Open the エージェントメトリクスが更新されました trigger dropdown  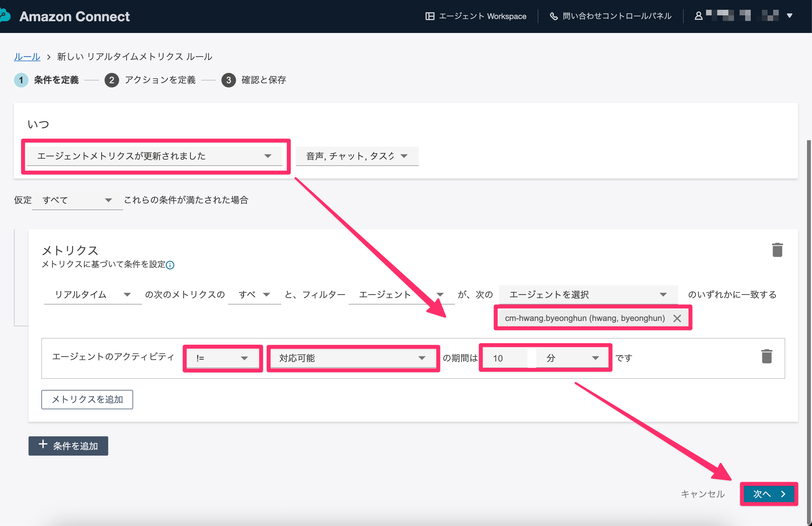click(x=155, y=156)
